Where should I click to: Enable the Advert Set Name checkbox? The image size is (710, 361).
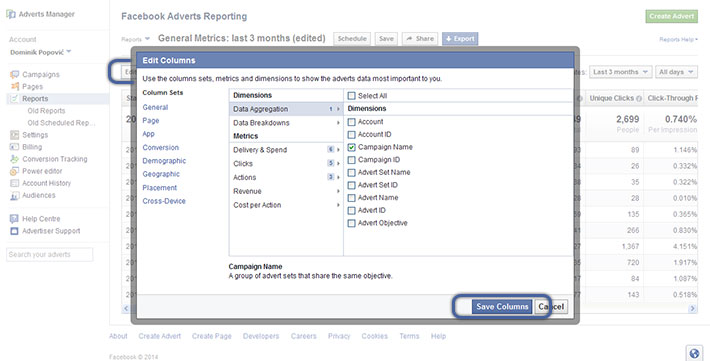[351, 173]
